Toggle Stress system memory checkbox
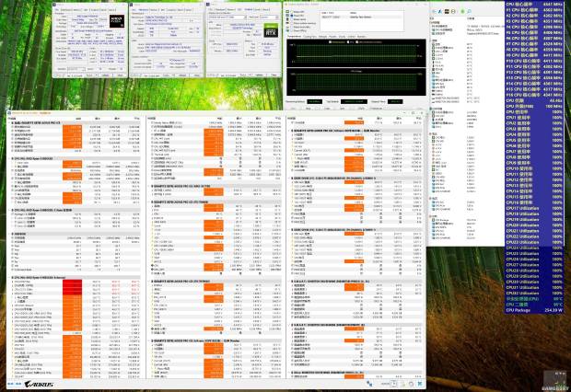571x392 pixels. click(292, 23)
